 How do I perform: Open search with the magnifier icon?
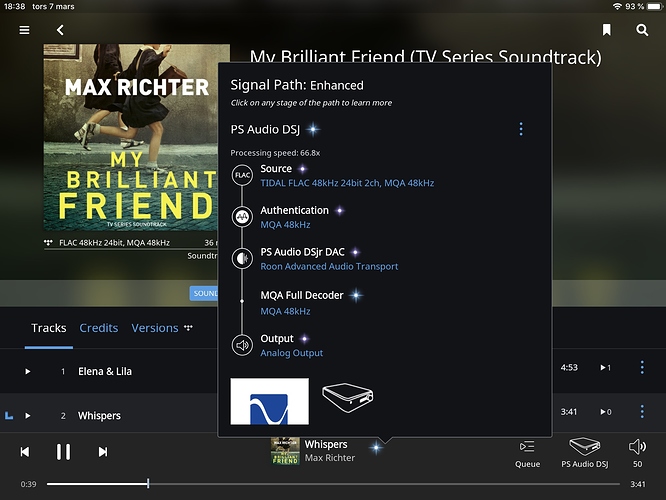pos(642,30)
